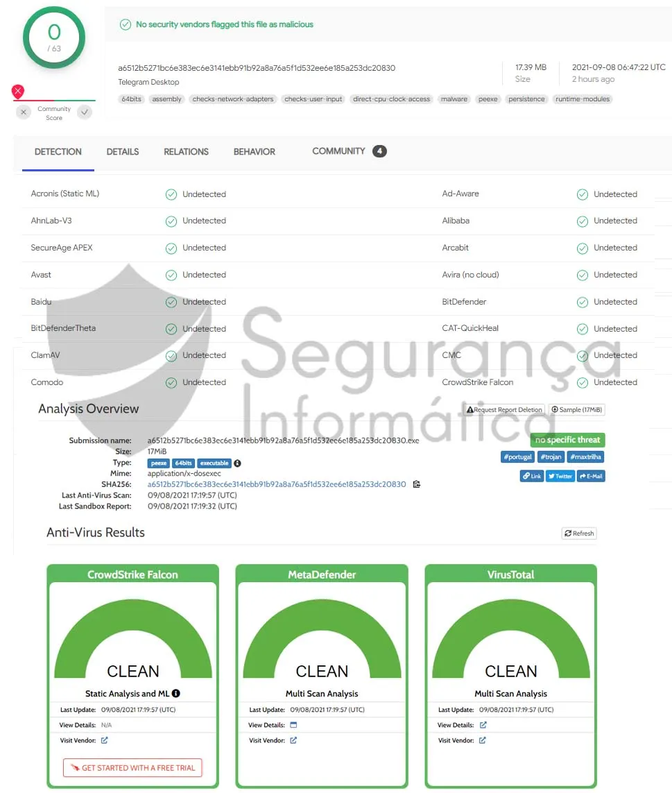This screenshot has height=793, width=672.
Task: Click BitDefender undetected check icon
Action: (x=583, y=302)
